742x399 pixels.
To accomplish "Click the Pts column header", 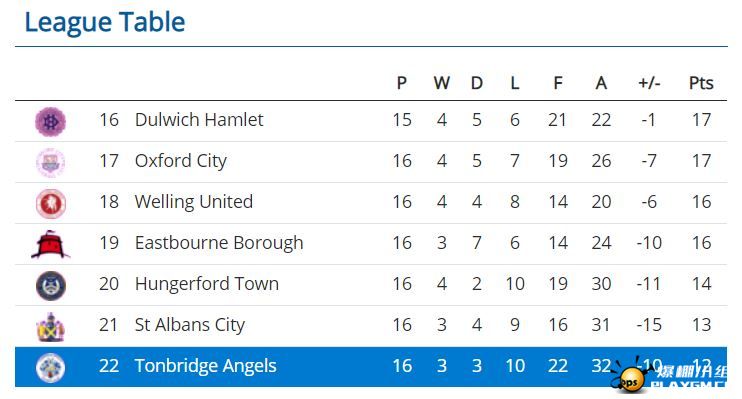I will tap(701, 83).
